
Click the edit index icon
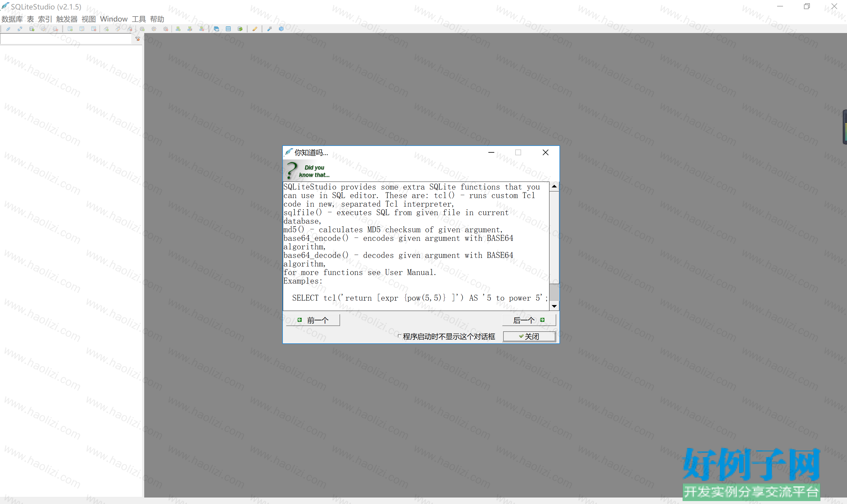(118, 29)
